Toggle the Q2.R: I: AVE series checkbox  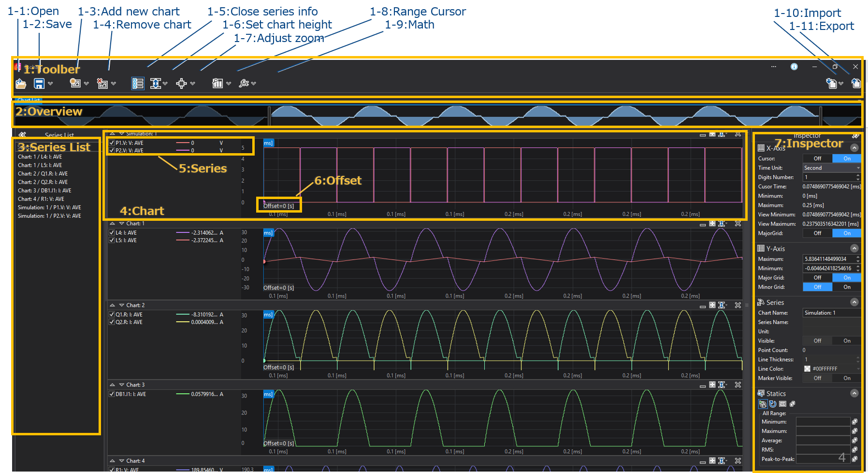[x=112, y=322]
